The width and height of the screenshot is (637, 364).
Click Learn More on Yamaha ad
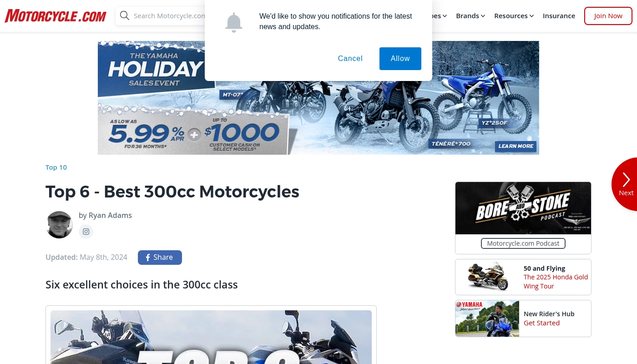(x=516, y=146)
